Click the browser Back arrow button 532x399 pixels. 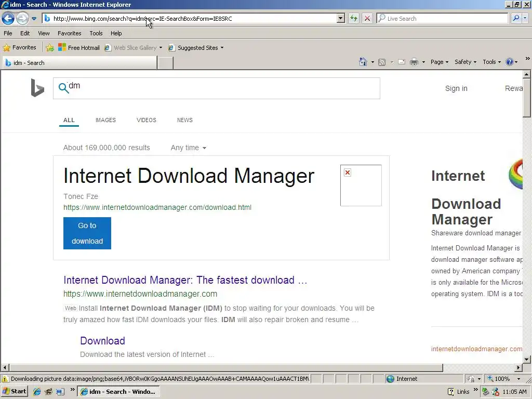pos(8,18)
